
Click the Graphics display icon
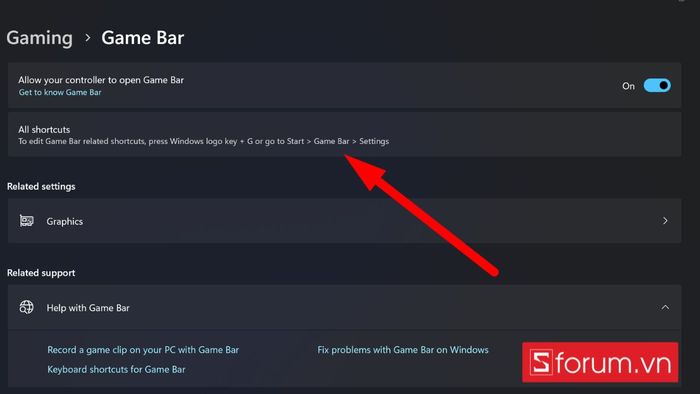(x=26, y=221)
